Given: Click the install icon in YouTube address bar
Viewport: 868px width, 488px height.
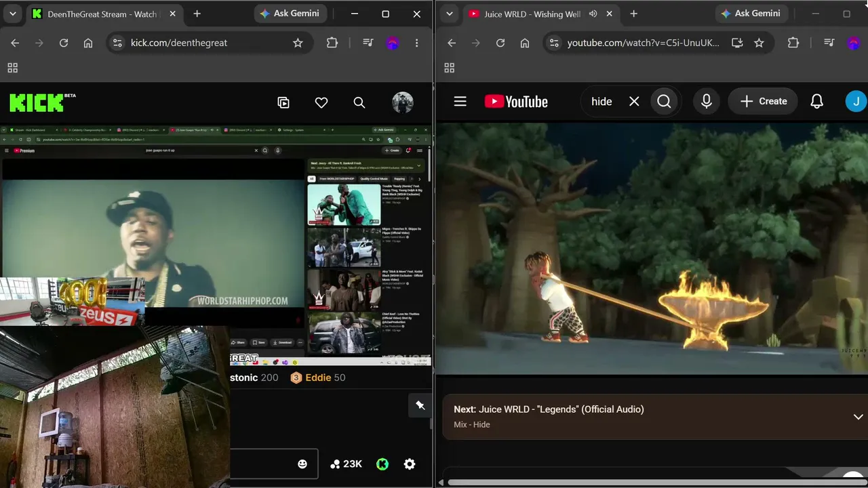Looking at the screenshot, I should point(737,43).
